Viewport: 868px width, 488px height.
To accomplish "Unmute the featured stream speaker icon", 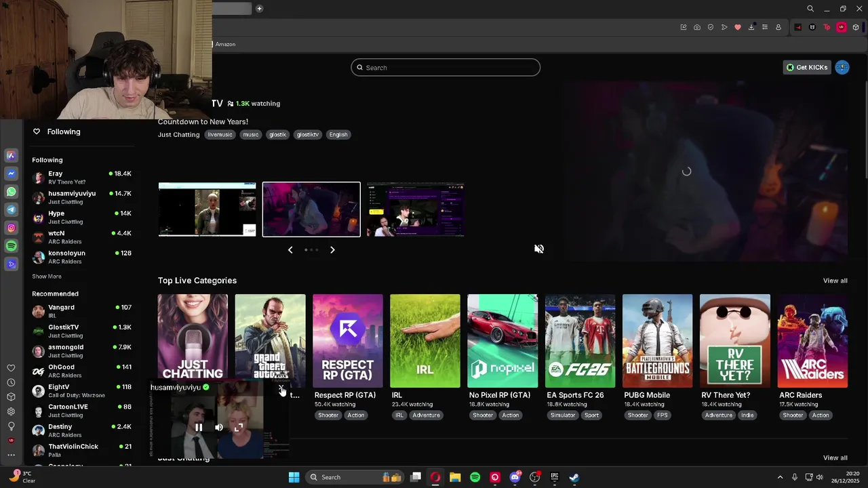I will pos(539,249).
